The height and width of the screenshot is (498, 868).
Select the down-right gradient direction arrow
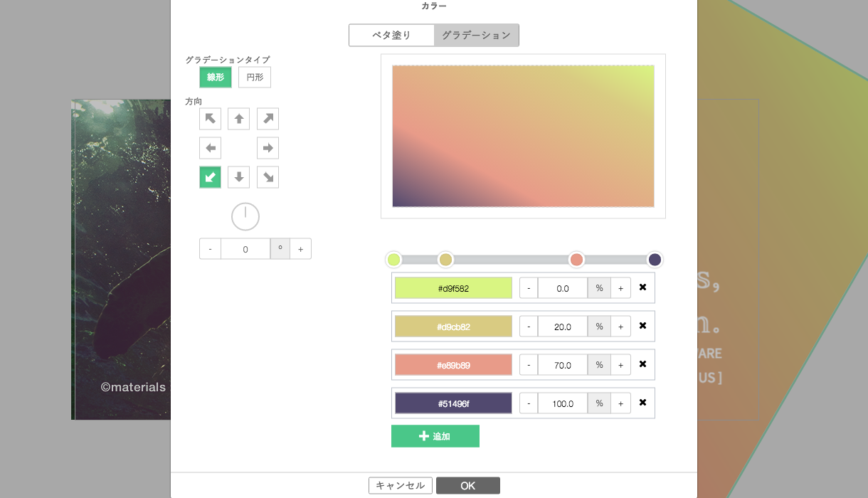(268, 177)
